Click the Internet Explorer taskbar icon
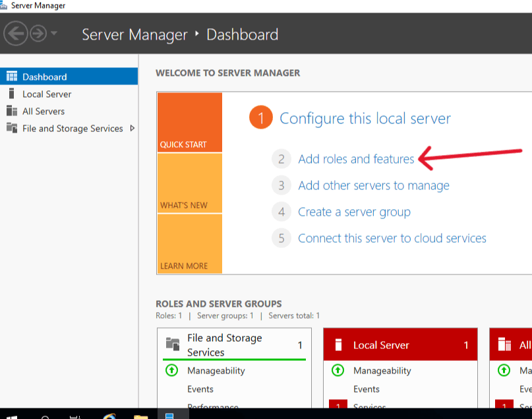The width and height of the screenshot is (532, 419). pyautogui.click(x=109, y=416)
